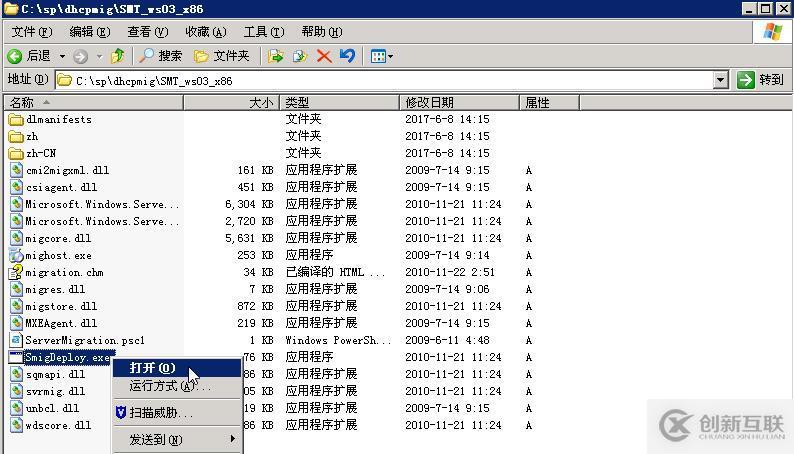794x454 pixels.
Task: Open the View (查看) menu
Action: [x=147, y=32]
